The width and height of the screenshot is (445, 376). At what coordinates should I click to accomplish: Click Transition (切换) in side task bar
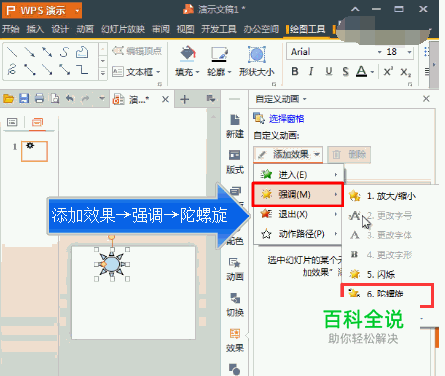pos(235,305)
